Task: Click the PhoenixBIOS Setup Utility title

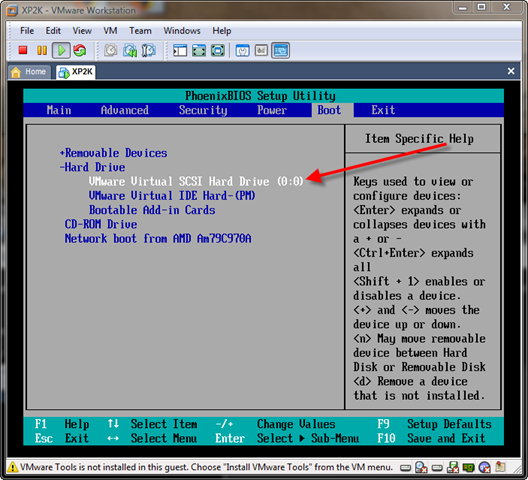Action: [x=260, y=96]
